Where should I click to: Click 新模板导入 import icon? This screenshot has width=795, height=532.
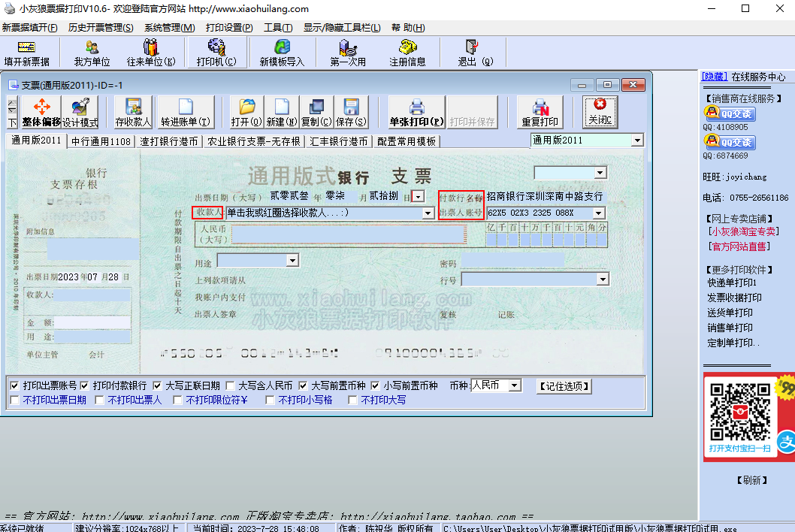[282, 53]
